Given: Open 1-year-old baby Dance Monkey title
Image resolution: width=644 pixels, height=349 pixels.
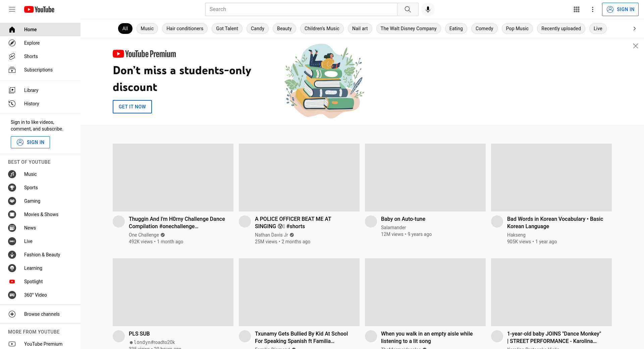Looking at the screenshot, I should (x=554, y=337).
